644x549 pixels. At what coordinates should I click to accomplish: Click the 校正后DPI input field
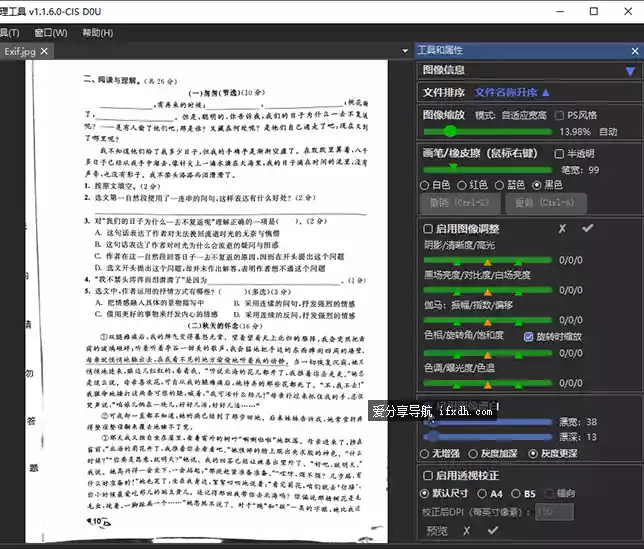[554, 512]
